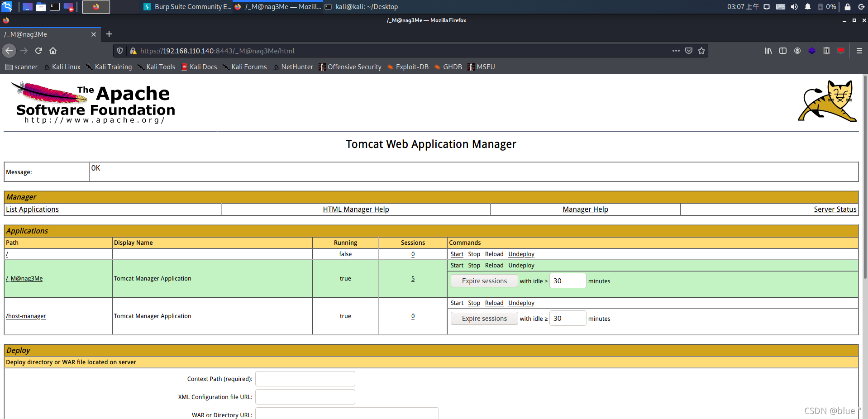Launch terminal from top panel icon

(x=55, y=7)
